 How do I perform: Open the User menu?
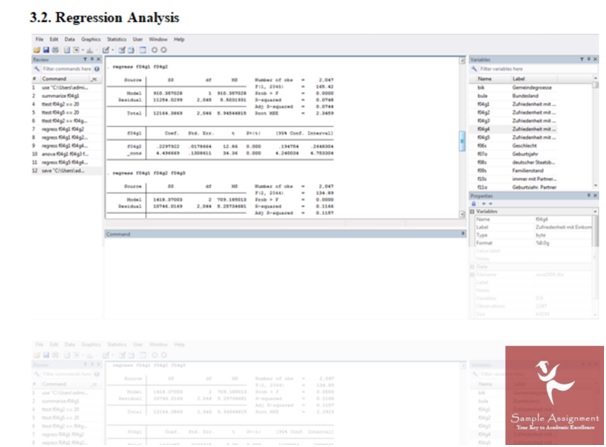click(138, 39)
